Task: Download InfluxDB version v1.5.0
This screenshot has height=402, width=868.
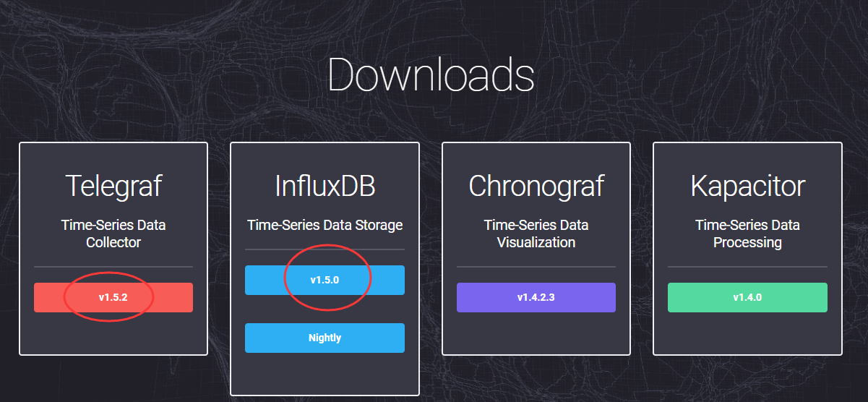Action: pyautogui.click(x=325, y=280)
